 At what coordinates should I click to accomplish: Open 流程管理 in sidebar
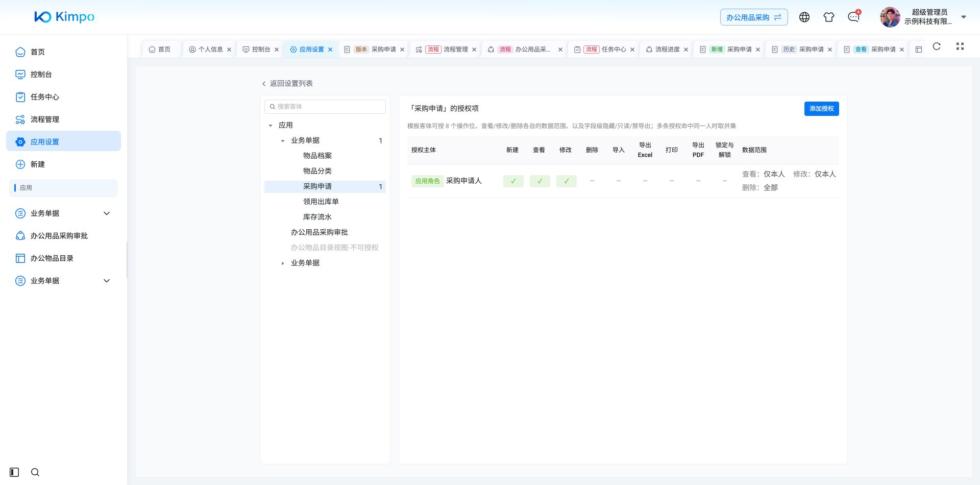(63, 119)
